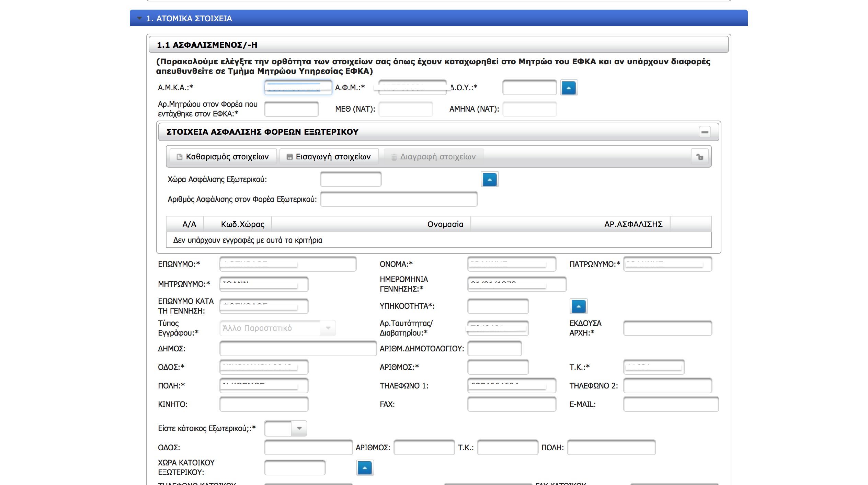Screen dimensions: 868x485
Task: Click the blue lookup button next to Δ.Ο.Υ.
Action: (x=569, y=88)
